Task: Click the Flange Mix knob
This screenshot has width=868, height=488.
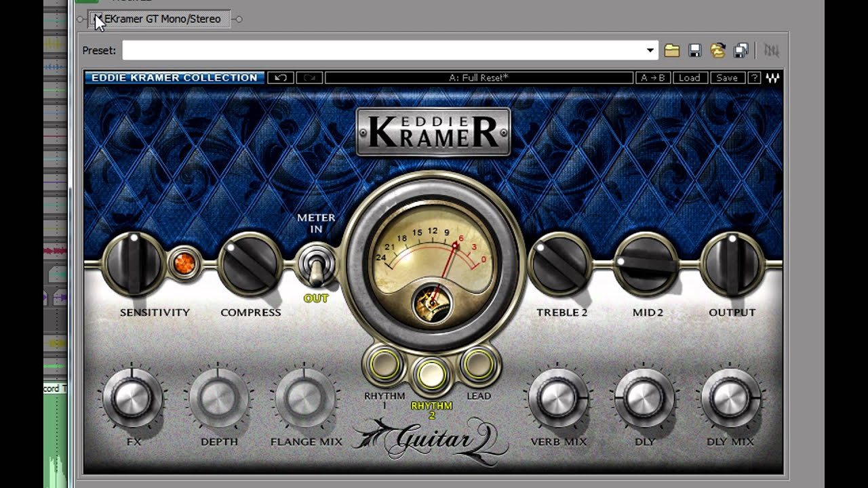Action: point(305,399)
